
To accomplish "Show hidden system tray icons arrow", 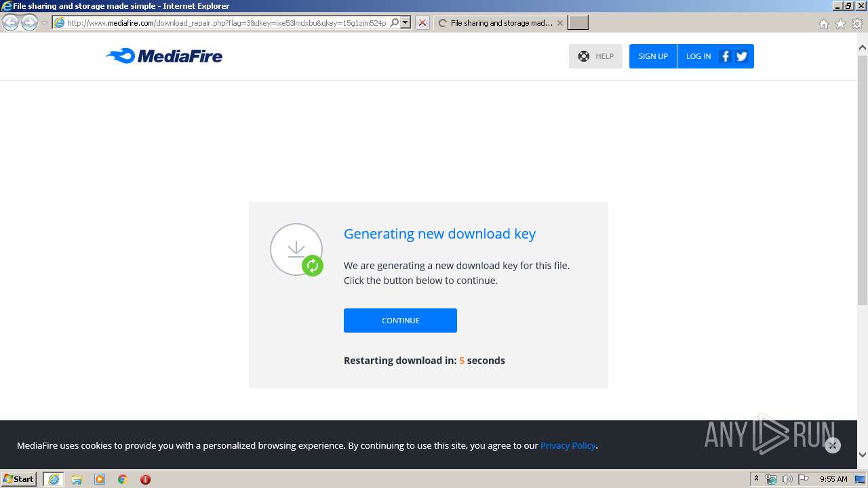I will pos(757,479).
